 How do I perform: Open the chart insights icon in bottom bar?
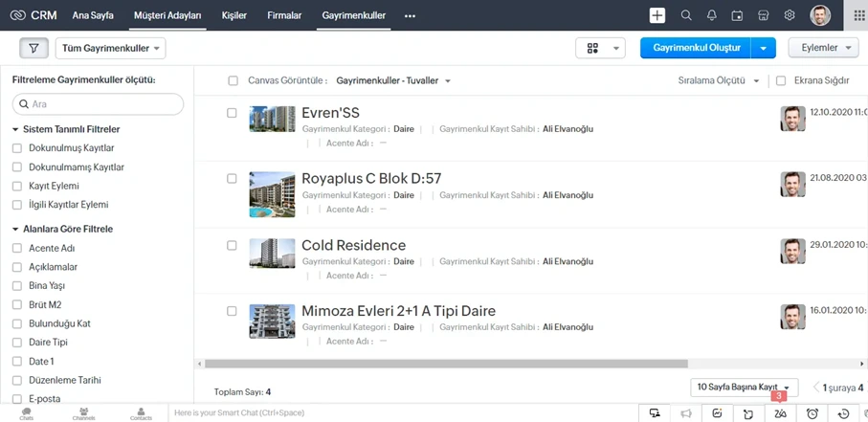tap(718, 413)
